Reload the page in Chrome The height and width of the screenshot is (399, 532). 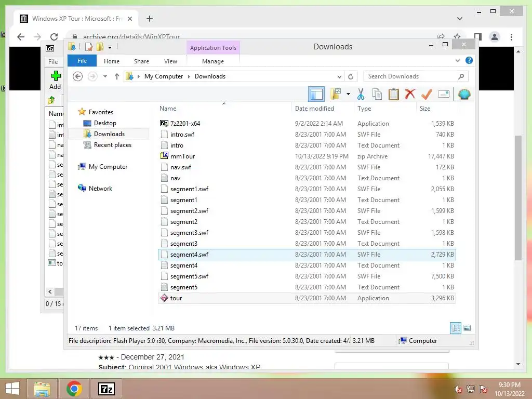[x=54, y=37]
